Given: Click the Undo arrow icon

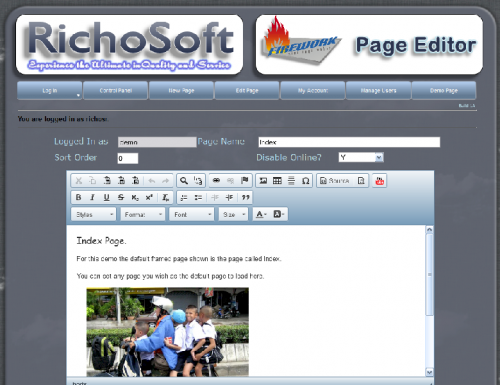Looking at the screenshot, I should 152,181.
